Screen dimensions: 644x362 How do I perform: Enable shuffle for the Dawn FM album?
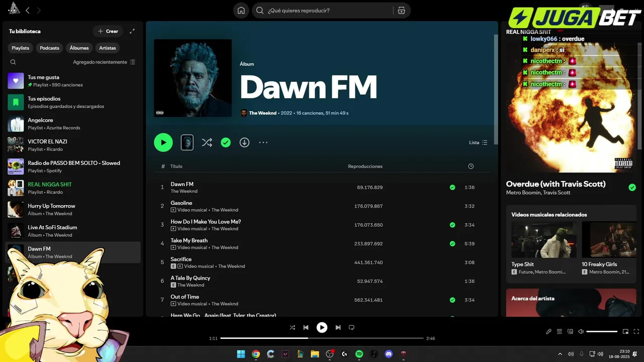coord(207,143)
